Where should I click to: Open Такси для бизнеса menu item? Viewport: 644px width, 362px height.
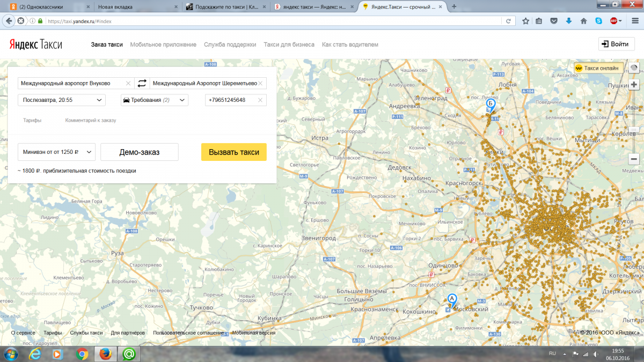tap(289, 45)
